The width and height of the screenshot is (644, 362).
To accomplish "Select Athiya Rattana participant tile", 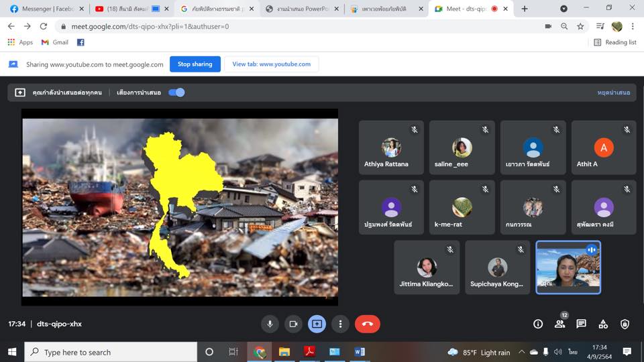I will 391,147.
